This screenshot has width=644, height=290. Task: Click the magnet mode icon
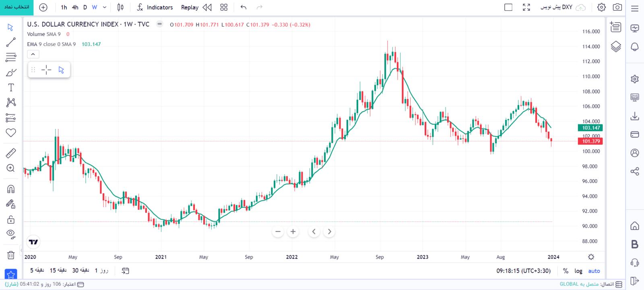(11, 189)
